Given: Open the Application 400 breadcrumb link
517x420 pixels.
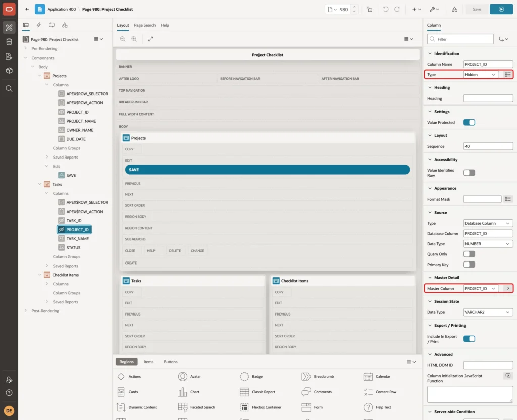Looking at the screenshot, I should click(x=62, y=9).
